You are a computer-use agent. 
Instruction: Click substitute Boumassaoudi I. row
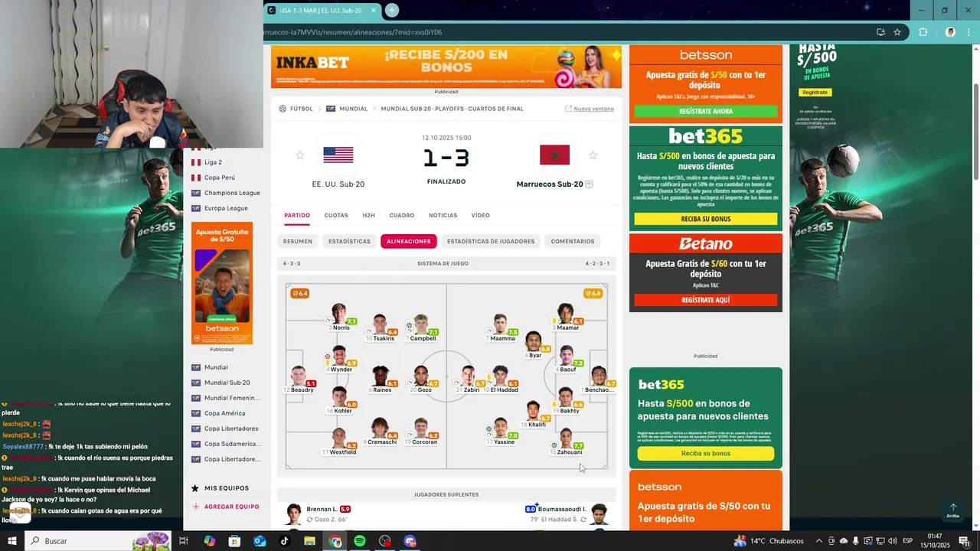point(567,514)
